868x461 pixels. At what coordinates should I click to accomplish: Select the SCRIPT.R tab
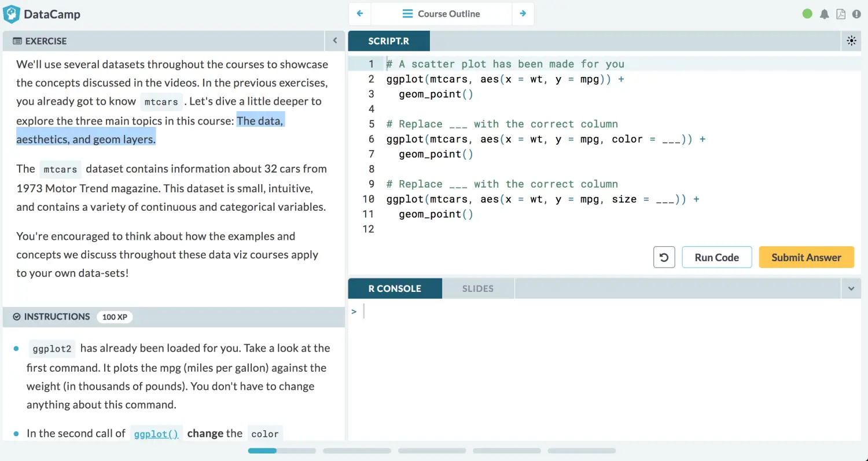click(x=389, y=41)
